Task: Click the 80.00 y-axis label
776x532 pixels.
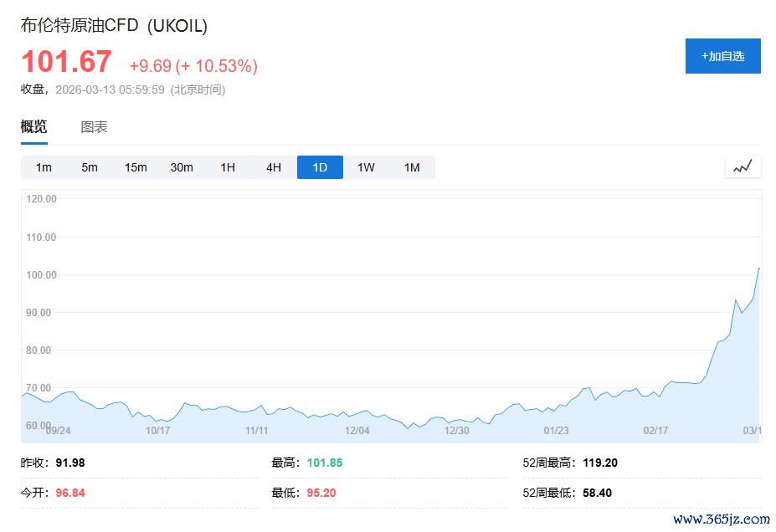Action: click(x=39, y=350)
